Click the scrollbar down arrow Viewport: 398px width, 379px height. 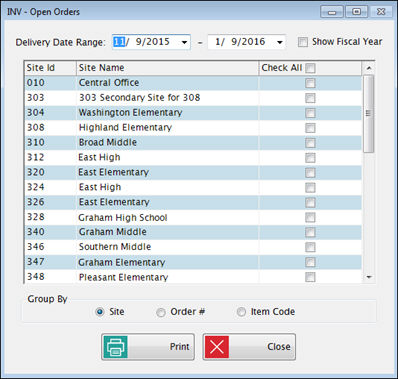click(x=369, y=277)
